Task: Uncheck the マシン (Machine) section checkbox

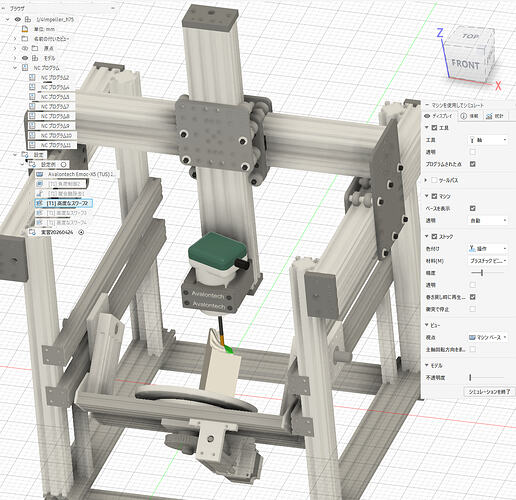Action: 434,196
